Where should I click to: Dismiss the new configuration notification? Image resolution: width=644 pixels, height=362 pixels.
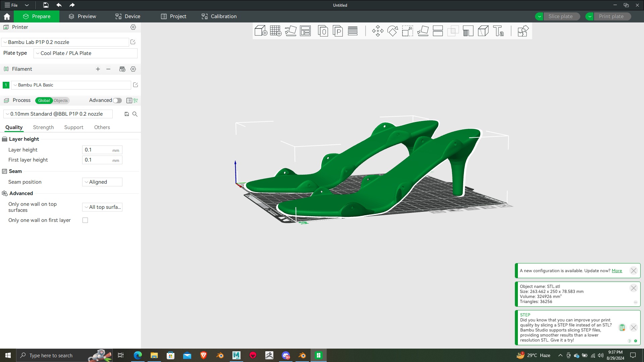point(633,271)
